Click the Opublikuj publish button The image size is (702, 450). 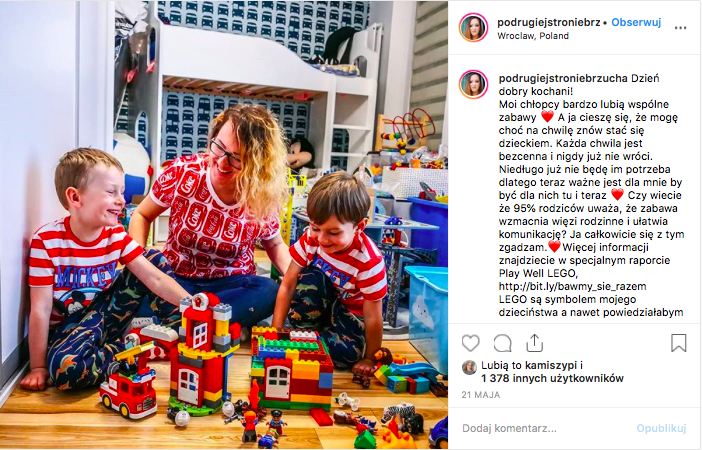point(661,429)
